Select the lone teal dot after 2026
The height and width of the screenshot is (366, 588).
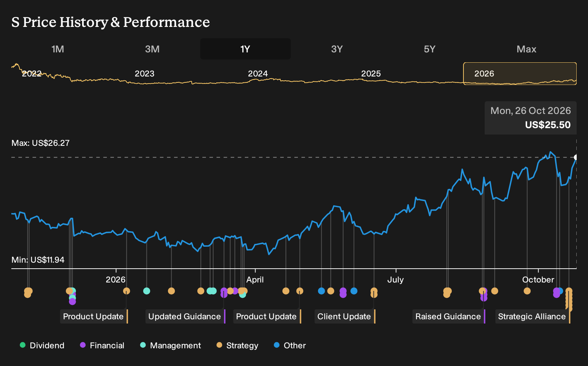coord(146,291)
